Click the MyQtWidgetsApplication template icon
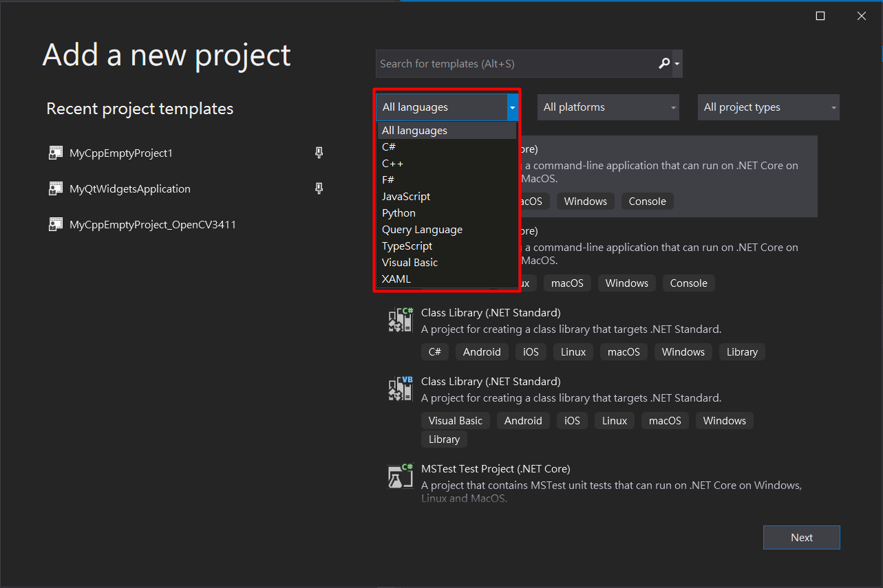 coord(56,188)
